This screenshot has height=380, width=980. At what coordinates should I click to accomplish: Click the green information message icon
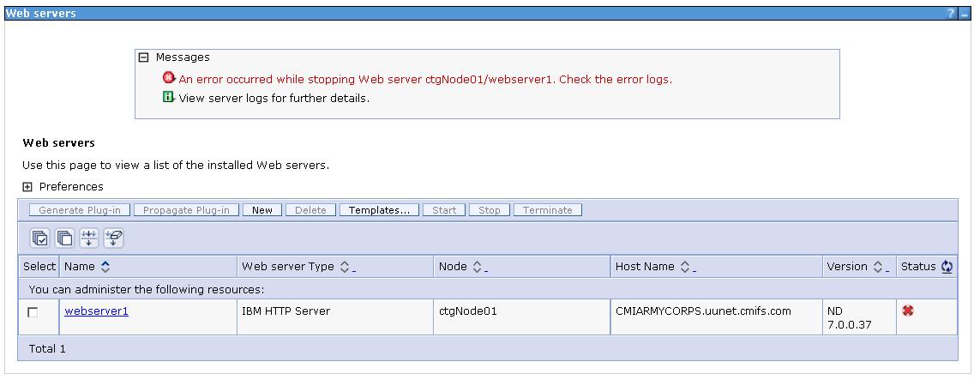(x=169, y=97)
